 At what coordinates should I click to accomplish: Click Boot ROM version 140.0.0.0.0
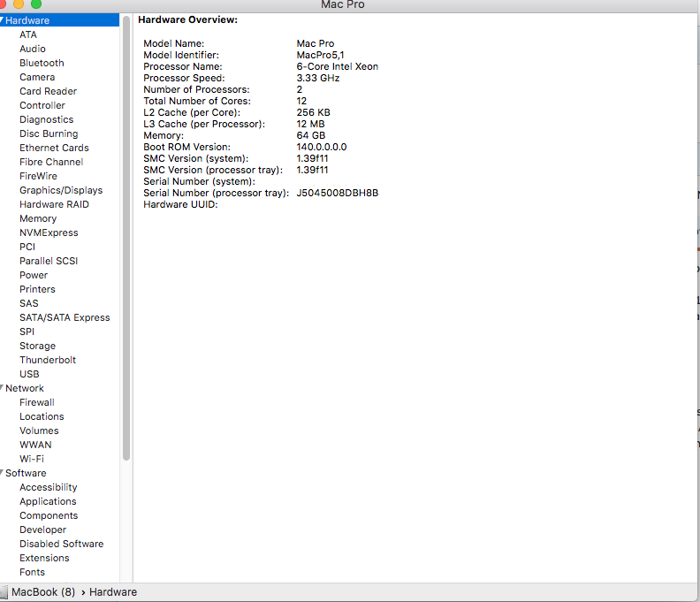coord(322,147)
